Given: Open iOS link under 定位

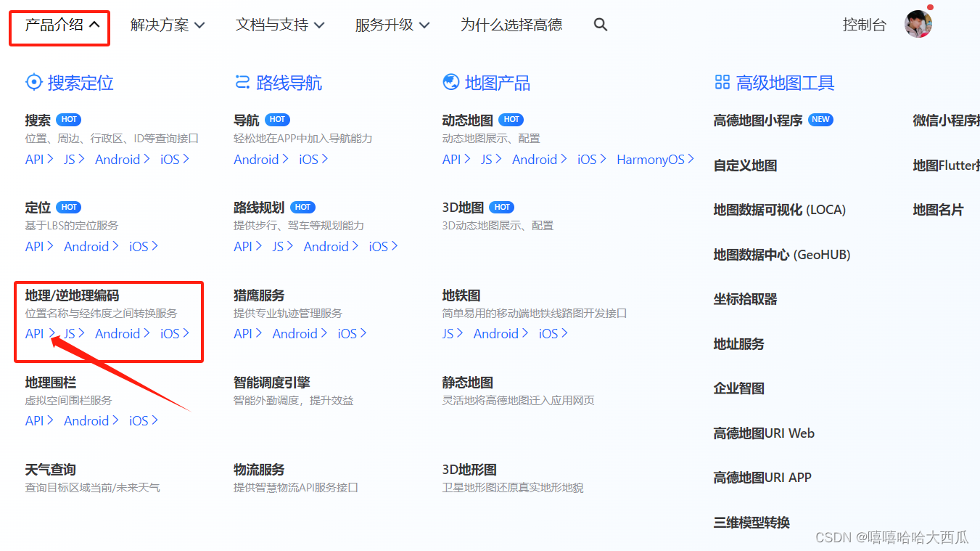Looking at the screenshot, I should pos(144,246).
